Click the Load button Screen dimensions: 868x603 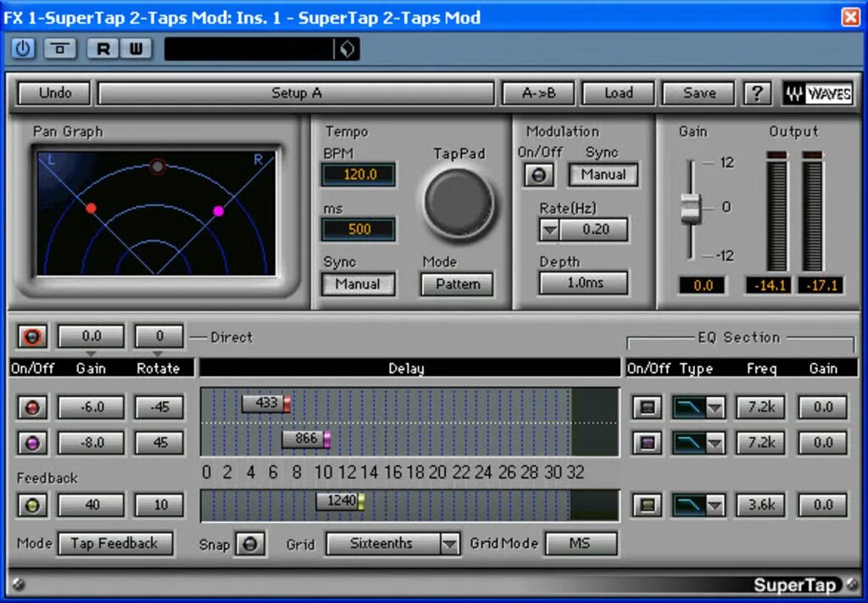[x=618, y=93]
